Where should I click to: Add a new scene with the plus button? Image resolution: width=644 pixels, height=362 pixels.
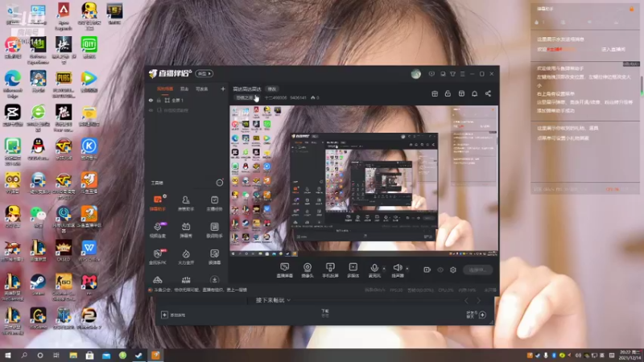coord(223,88)
